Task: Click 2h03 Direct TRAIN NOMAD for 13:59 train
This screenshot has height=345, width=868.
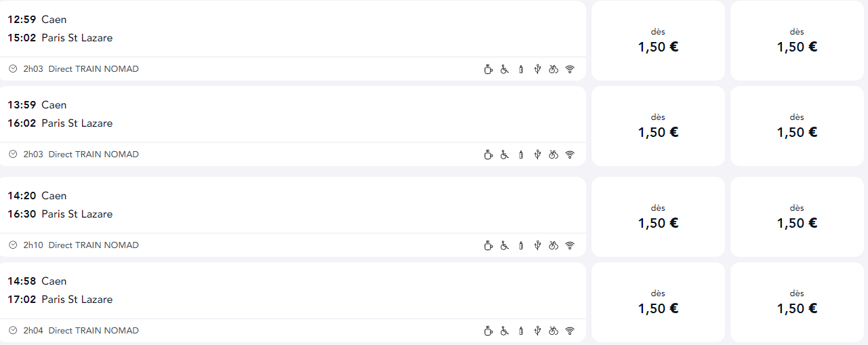Action: click(x=81, y=155)
